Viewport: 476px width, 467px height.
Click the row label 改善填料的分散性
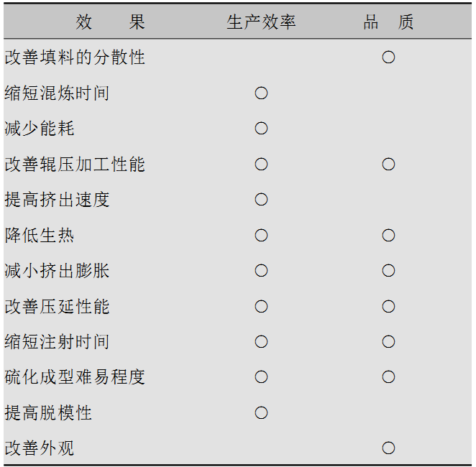[x=75, y=57]
